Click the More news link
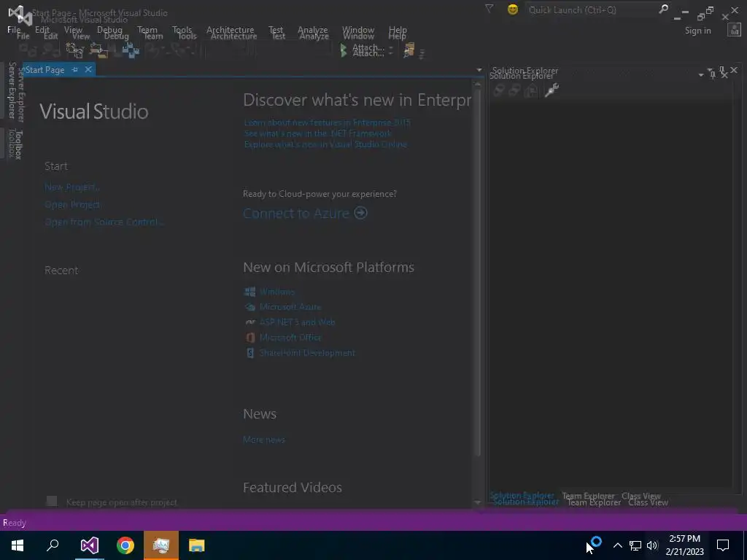 [264, 440]
